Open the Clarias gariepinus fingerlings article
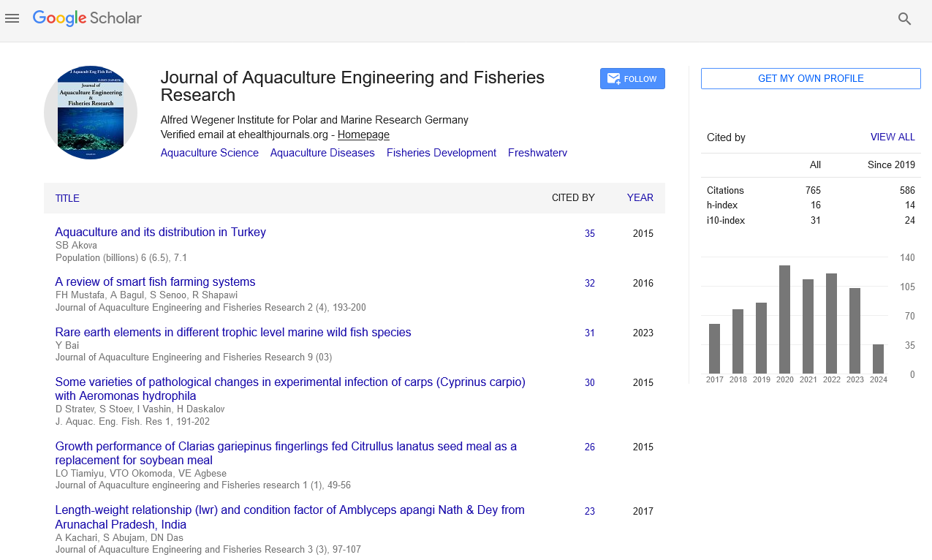The image size is (932, 560). (286, 453)
